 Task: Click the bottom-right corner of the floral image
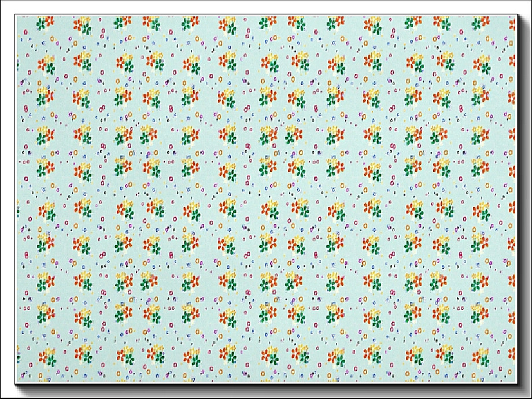tap(515, 381)
